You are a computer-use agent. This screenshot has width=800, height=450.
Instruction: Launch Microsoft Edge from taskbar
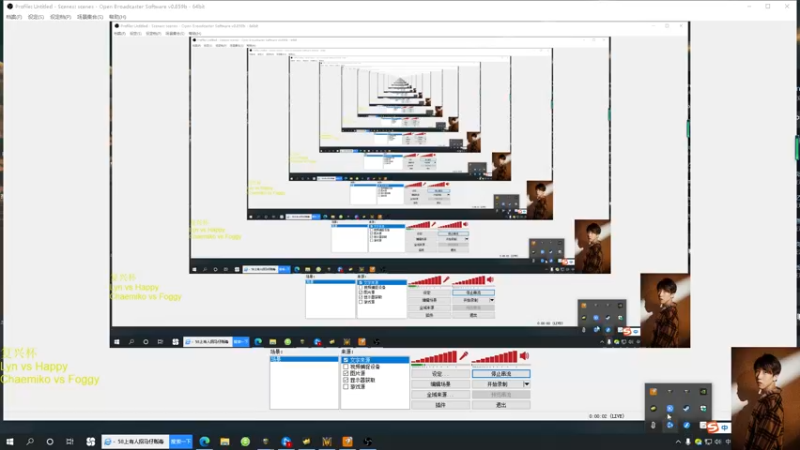[x=205, y=441]
